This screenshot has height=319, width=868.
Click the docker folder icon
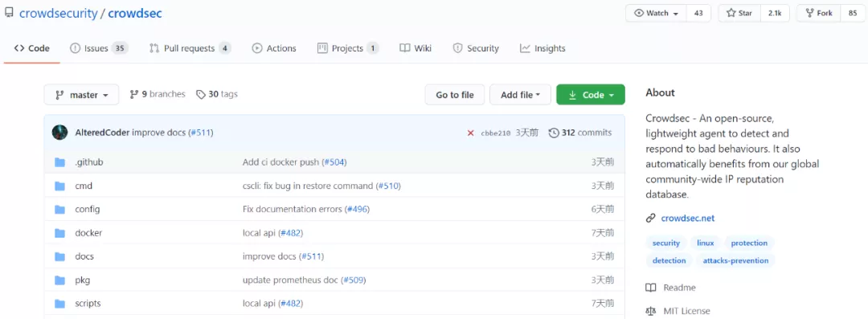pyautogui.click(x=59, y=233)
